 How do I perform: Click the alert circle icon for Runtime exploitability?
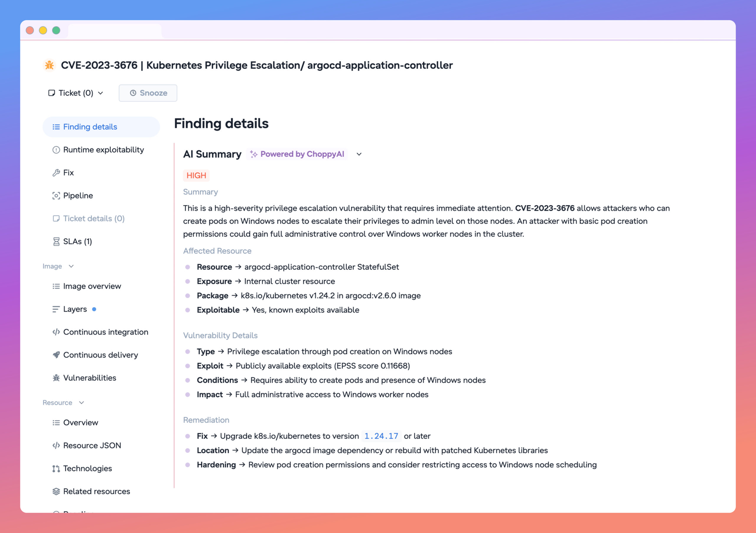(x=56, y=150)
